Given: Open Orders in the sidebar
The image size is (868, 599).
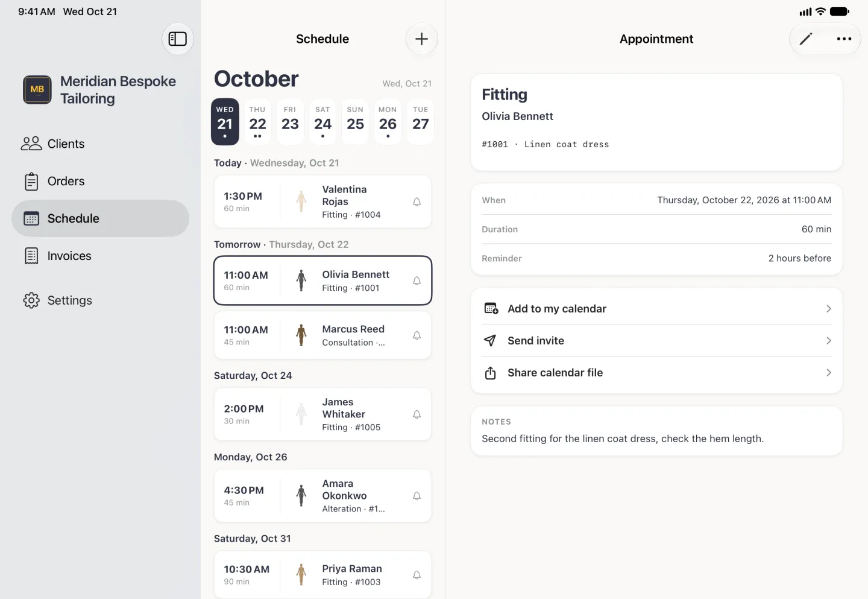Looking at the screenshot, I should [100, 181].
